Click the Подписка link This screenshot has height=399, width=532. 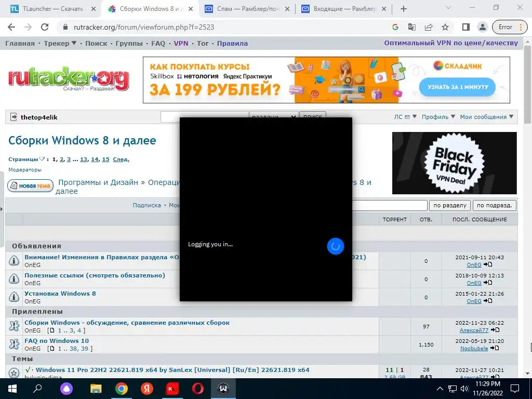coord(147,205)
